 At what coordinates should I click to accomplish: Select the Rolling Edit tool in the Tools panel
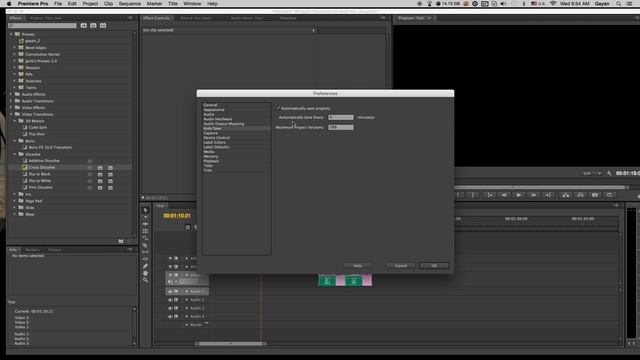145,231
